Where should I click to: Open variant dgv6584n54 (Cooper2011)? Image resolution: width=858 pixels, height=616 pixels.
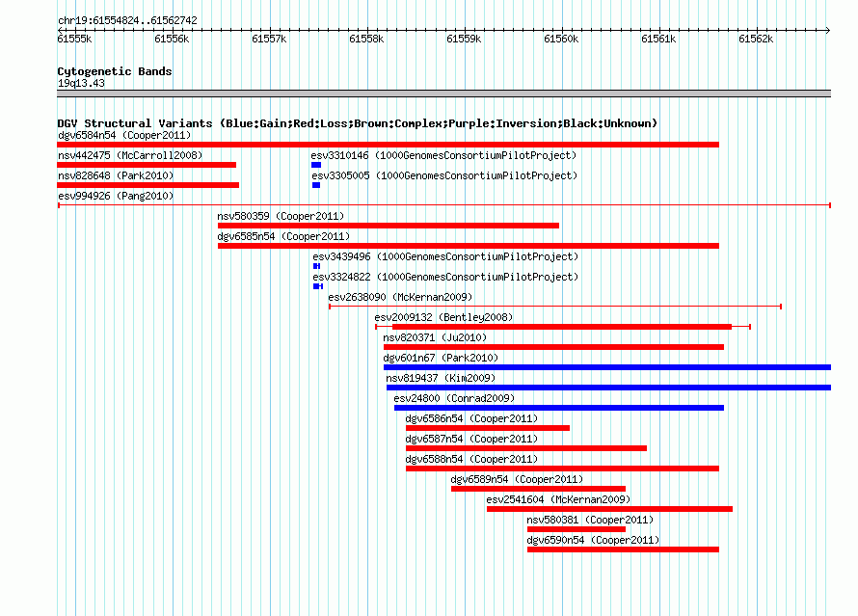(x=124, y=135)
